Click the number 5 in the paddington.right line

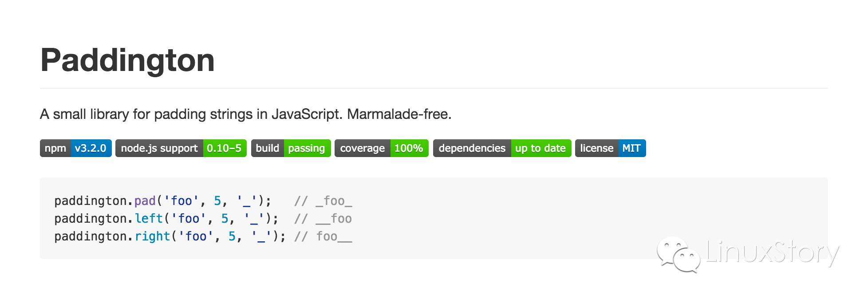[x=232, y=236]
